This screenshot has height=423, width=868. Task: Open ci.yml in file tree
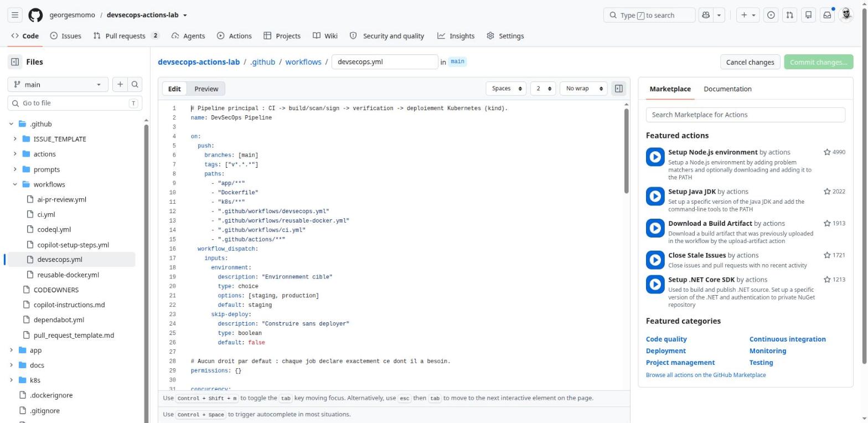(46, 214)
